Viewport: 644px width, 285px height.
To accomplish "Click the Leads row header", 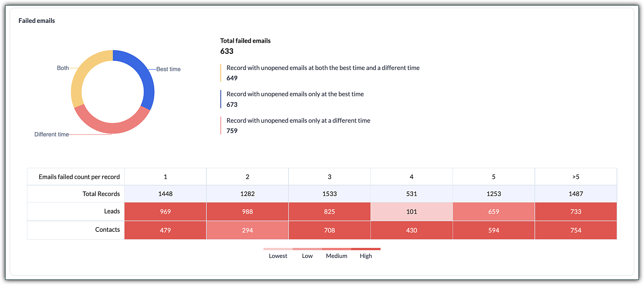I will tap(112, 211).
